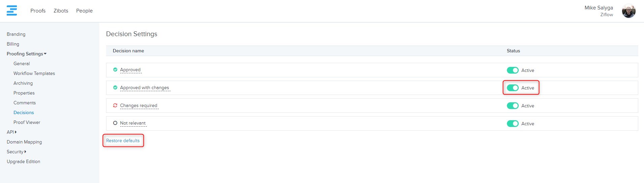Click the checkmark icon for Approved with changes
Viewport: 644px width, 183px height.
click(x=115, y=88)
